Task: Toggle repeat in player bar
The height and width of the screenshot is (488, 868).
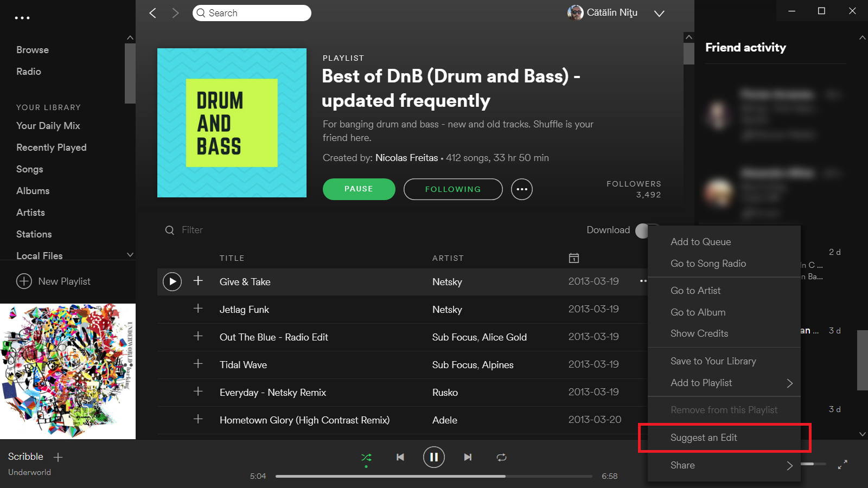Action: [501, 457]
